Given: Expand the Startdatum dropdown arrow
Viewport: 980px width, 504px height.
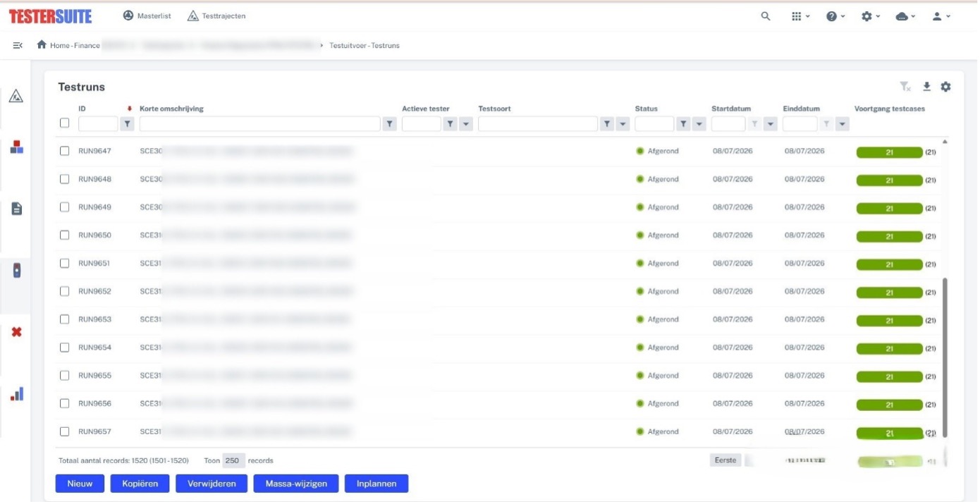Looking at the screenshot, I should (x=771, y=124).
